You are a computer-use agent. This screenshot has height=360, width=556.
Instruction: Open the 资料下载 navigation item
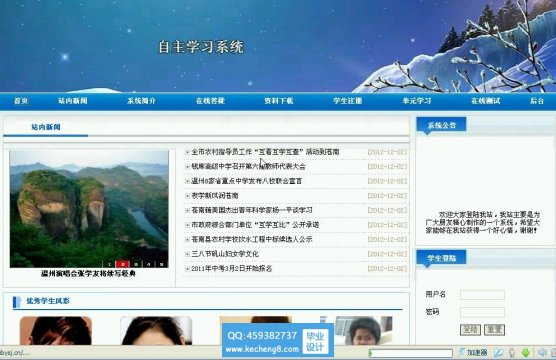tap(279, 101)
